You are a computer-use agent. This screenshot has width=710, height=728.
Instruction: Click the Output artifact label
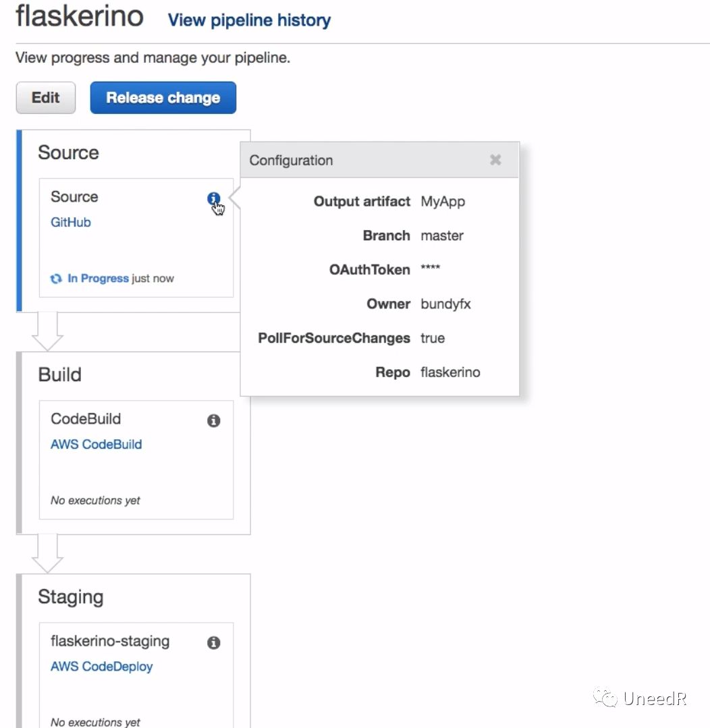(362, 202)
